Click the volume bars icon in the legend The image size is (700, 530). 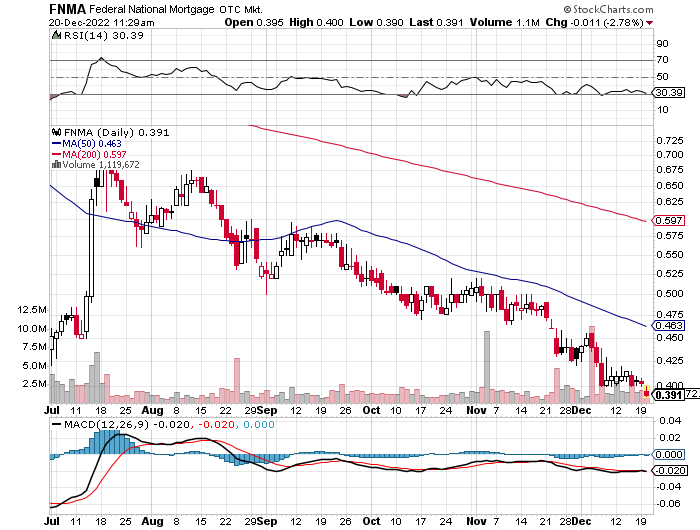(56, 164)
